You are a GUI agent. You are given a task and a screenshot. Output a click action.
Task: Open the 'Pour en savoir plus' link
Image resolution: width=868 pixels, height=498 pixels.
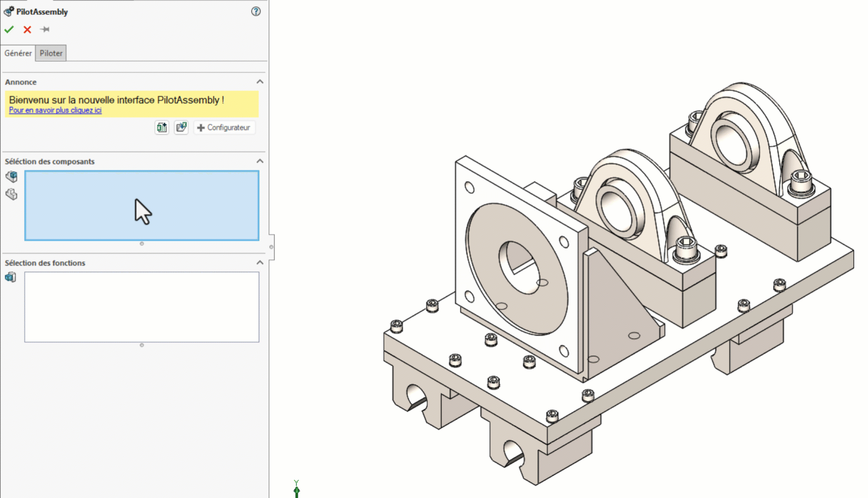click(55, 110)
